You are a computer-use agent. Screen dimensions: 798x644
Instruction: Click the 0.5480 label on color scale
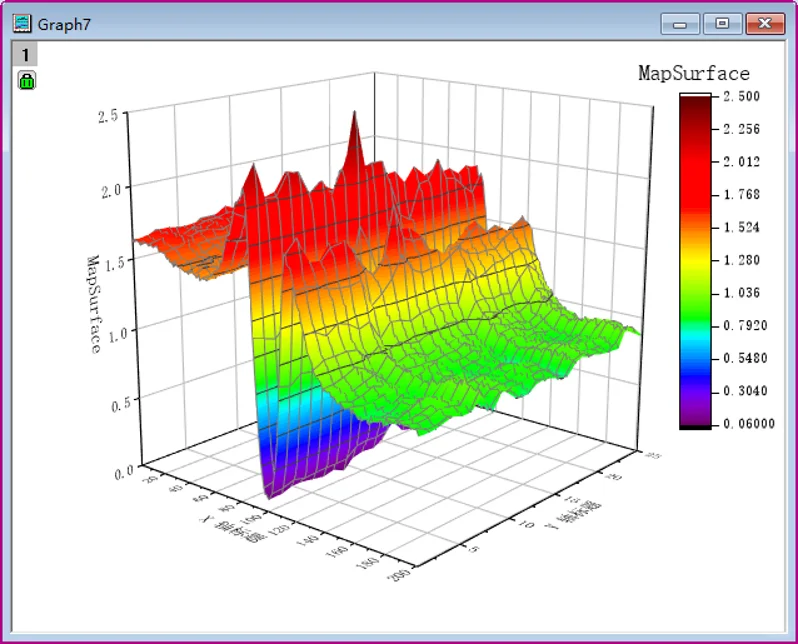[745, 358]
